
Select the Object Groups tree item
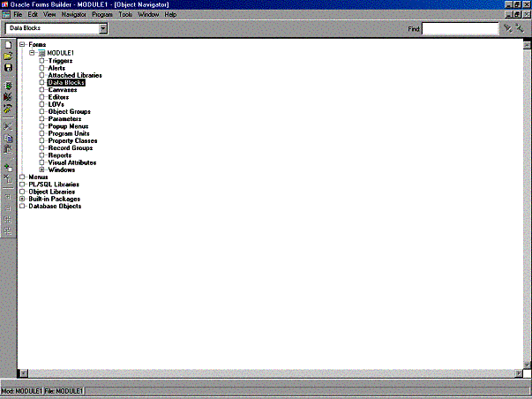pyautogui.click(x=69, y=112)
